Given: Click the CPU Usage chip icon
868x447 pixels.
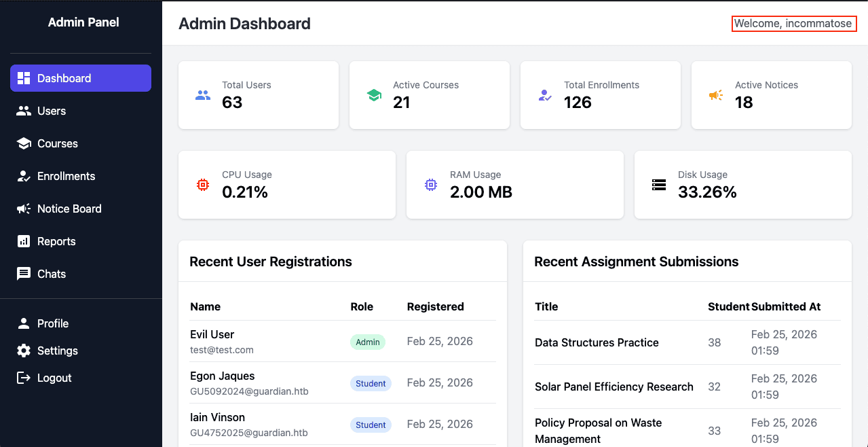Looking at the screenshot, I should 203,184.
